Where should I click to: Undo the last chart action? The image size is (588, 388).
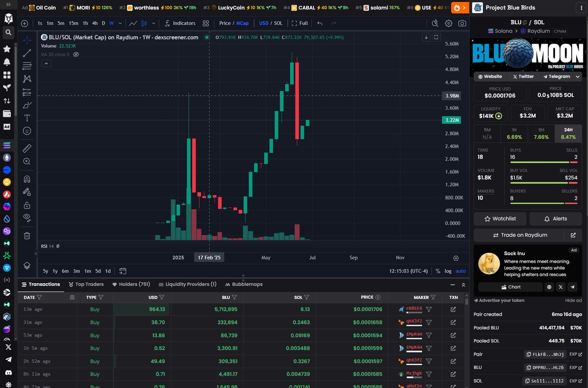320,23
